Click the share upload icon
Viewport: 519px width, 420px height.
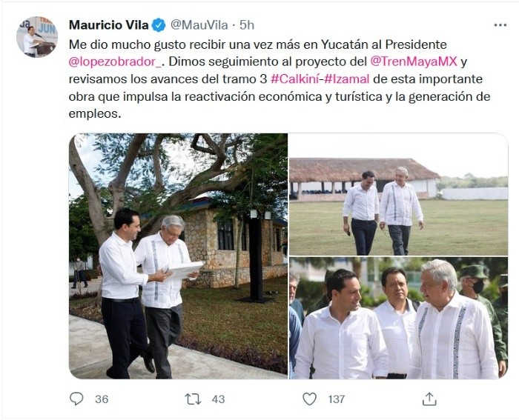tap(429, 399)
